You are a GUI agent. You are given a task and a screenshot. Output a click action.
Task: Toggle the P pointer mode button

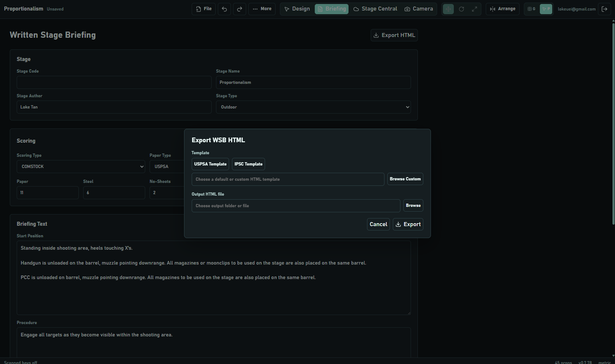click(546, 9)
